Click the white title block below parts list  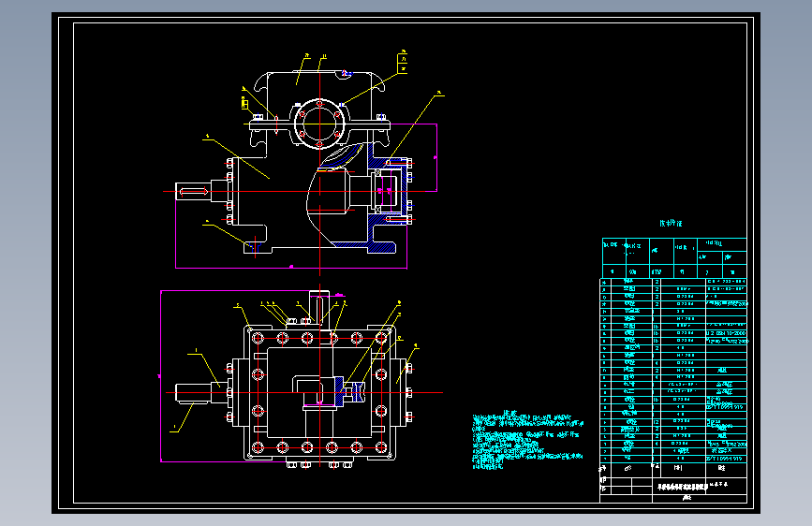point(673,483)
